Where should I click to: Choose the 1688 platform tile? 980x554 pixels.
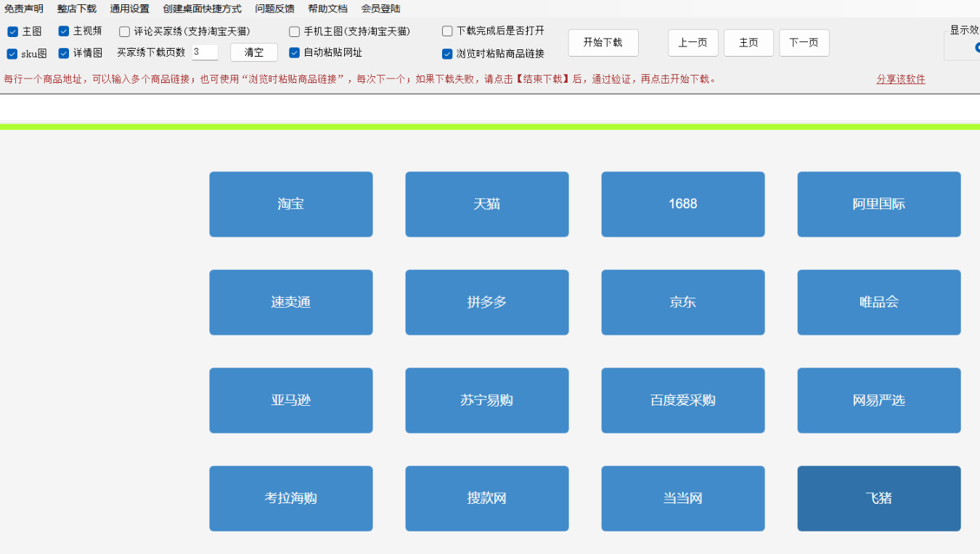tap(683, 204)
